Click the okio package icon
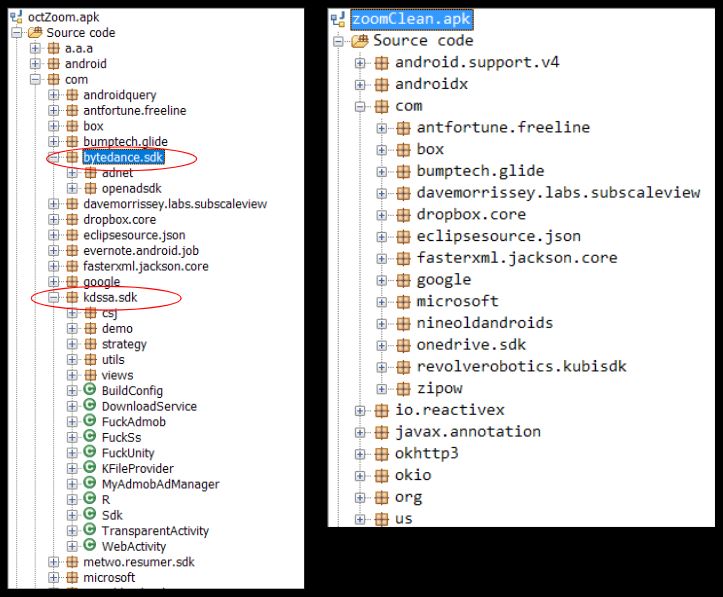This screenshot has height=597, width=723. [x=381, y=476]
